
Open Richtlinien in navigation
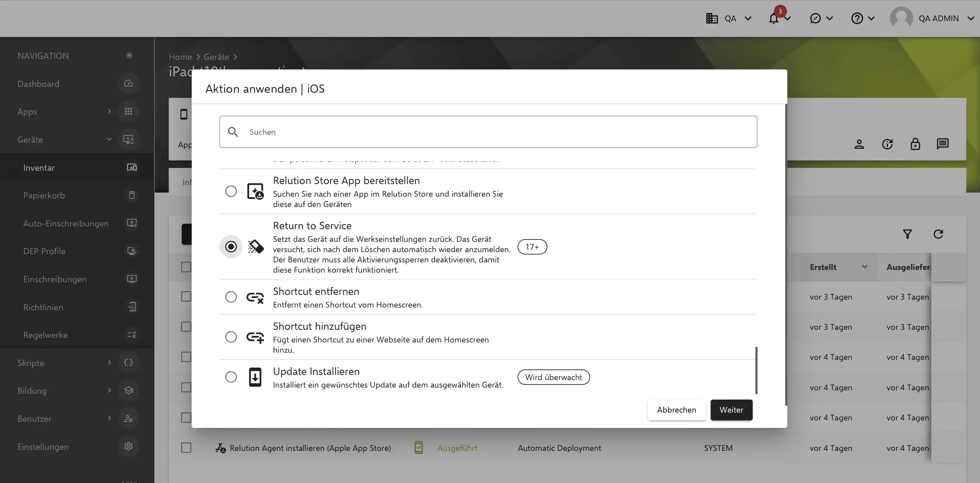(77, 307)
